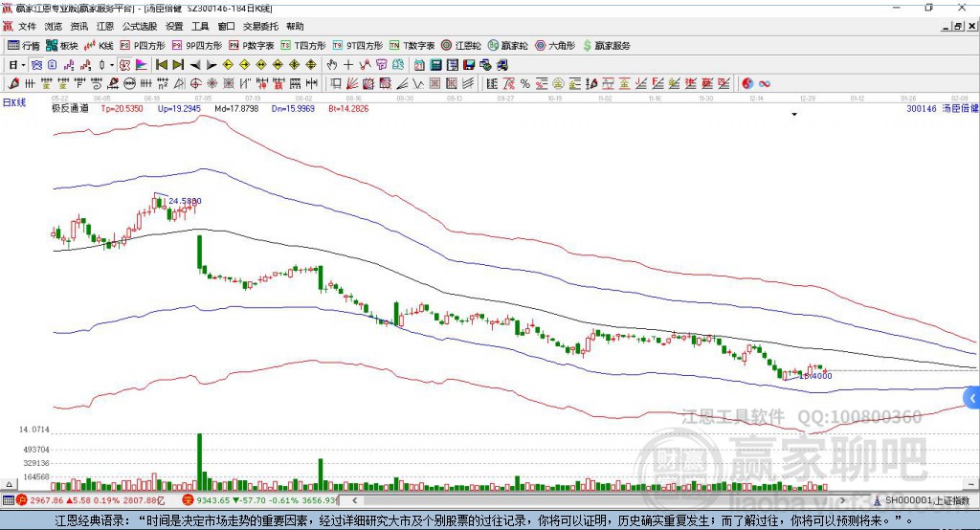Open the P数字表 tool
The width and height of the screenshot is (980, 530).
coord(252,46)
